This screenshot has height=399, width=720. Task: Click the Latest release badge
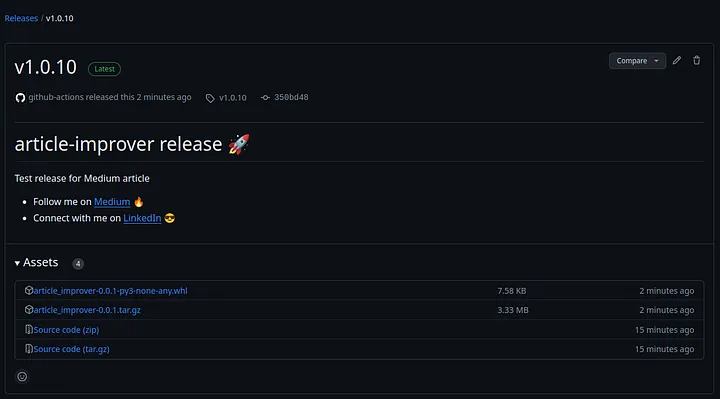pyautogui.click(x=104, y=69)
